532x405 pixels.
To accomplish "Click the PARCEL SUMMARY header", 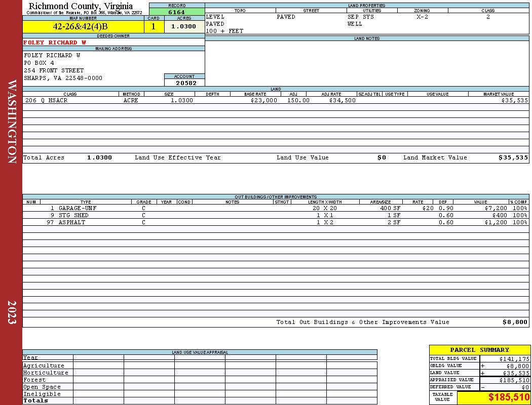I will pos(479,350).
